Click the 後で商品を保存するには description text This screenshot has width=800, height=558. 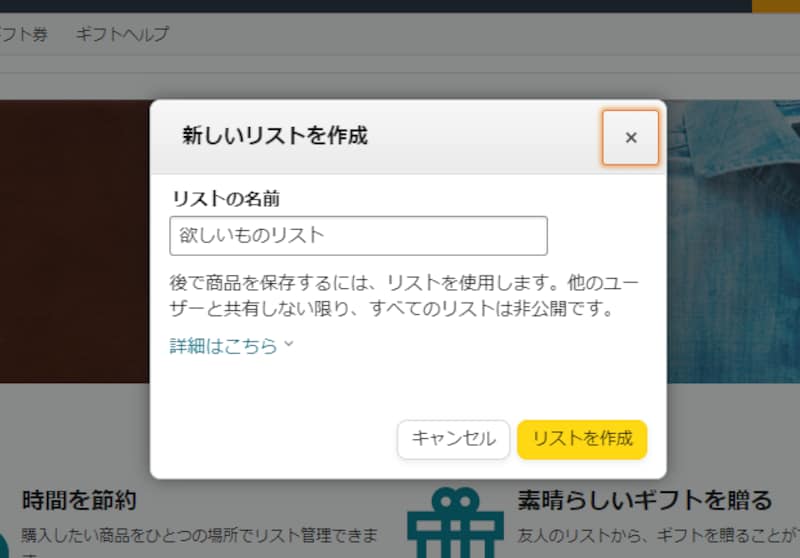tap(404, 295)
